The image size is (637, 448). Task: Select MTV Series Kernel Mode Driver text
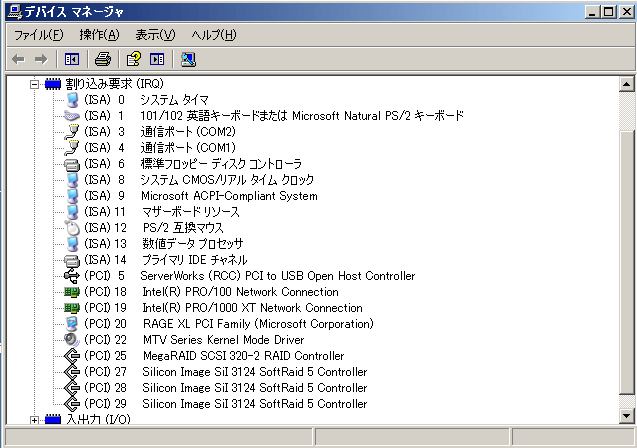pos(223,340)
